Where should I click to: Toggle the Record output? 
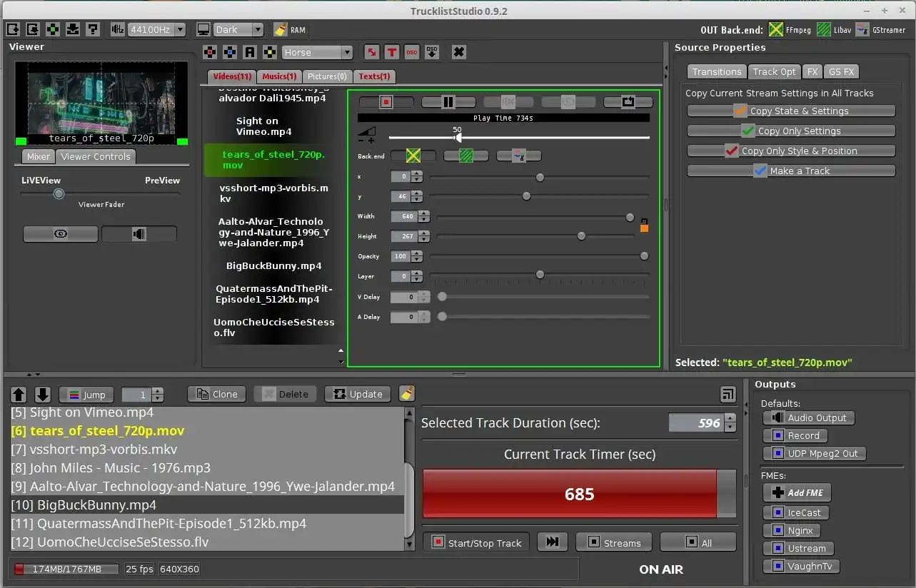tap(795, 435)
